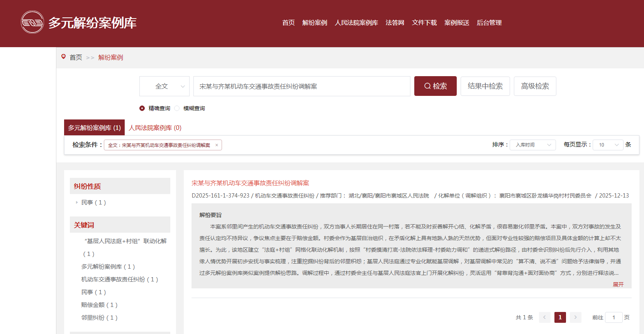Click 展开 to expand the case summary
This screenshot has width=644, height=334.
(x=618, y=285)
